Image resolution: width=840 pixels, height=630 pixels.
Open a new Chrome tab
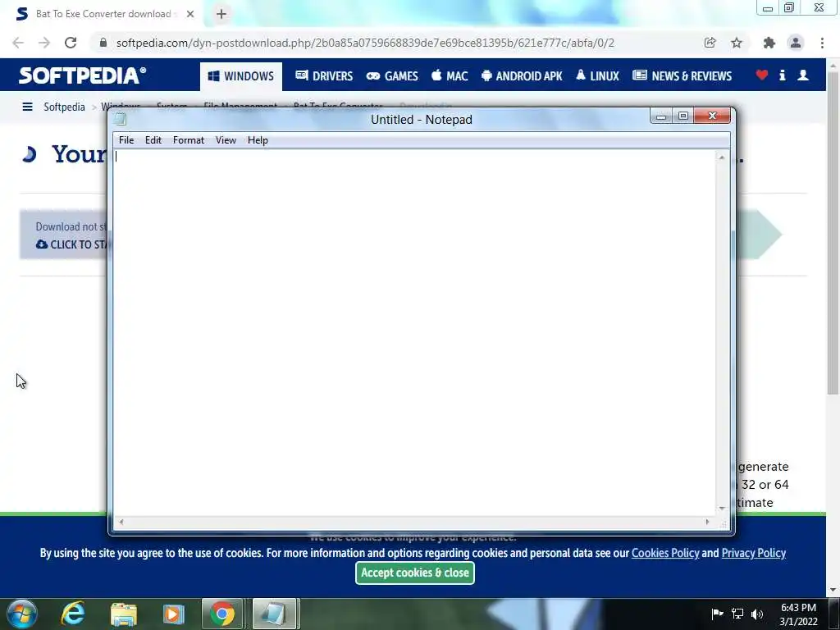point(221,14)
